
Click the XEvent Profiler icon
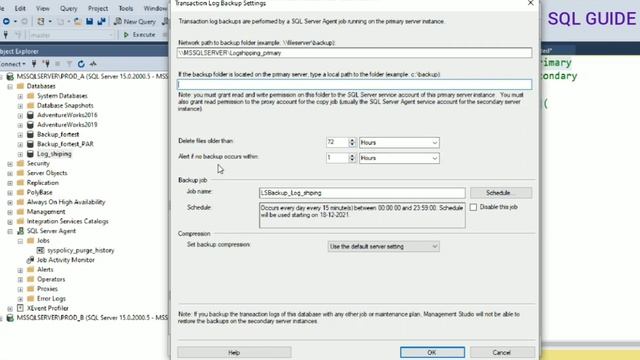[20, 308]
